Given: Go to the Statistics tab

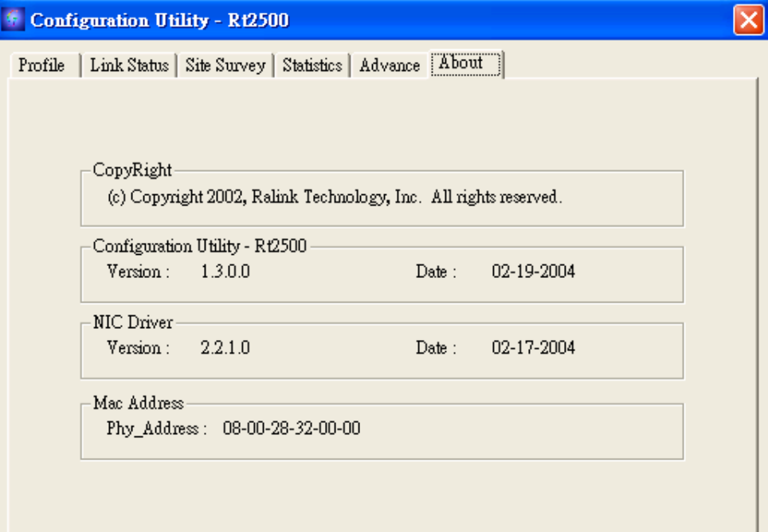Looking at the screenshot, I should point(312,65).
